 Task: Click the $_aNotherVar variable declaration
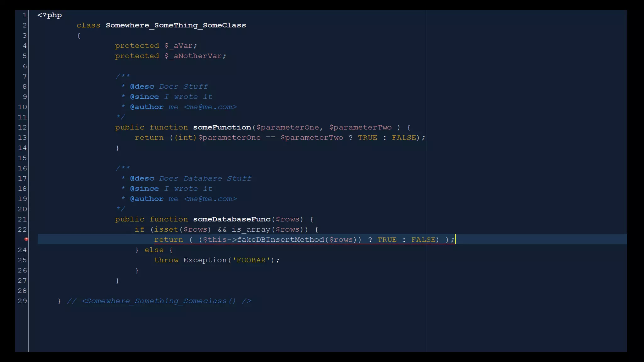tap(193, 56)
